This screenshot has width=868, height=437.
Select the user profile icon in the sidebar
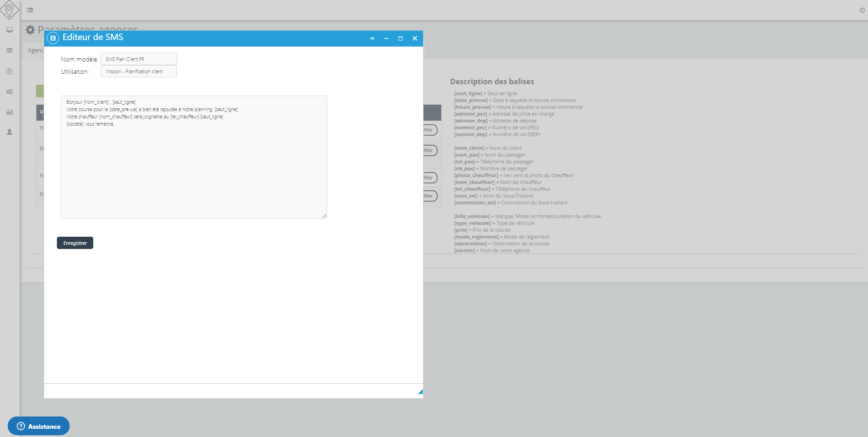coord(10,132)
